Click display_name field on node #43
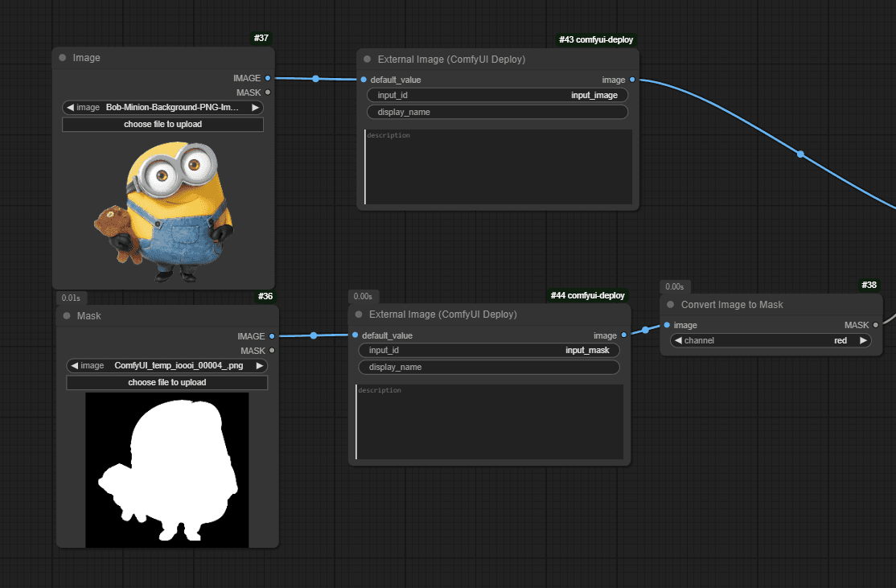The width and height of the screenshot is (896, 588). (x=498, y=112)
